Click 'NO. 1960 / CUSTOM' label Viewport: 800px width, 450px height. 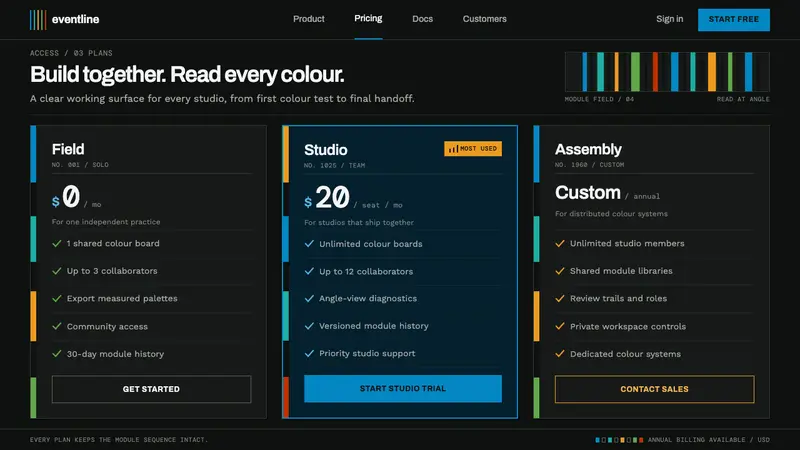click(589, 165)
